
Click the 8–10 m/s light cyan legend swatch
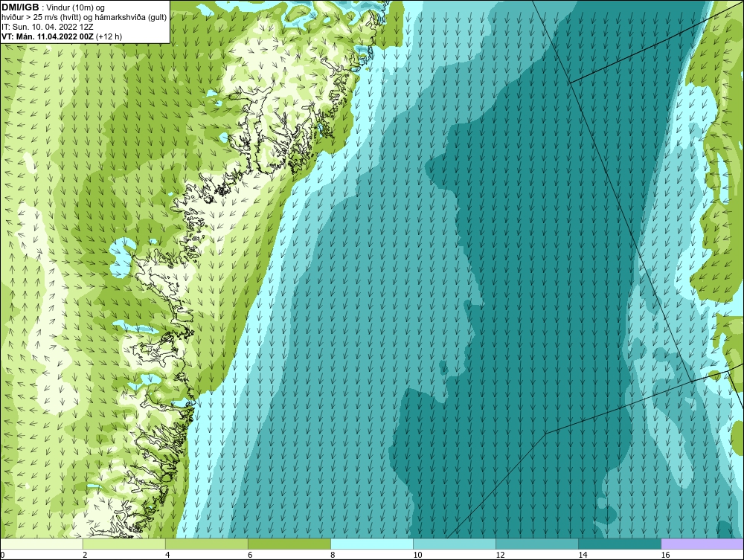[x=371, y=544]
